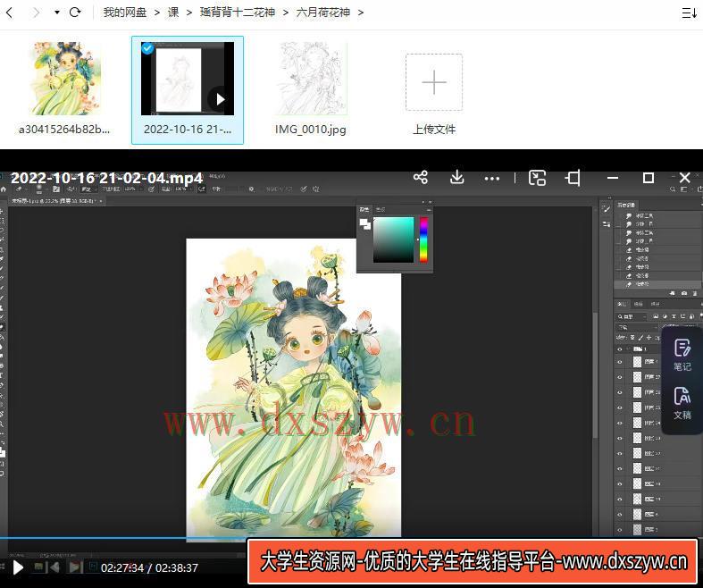This screenshot has width=703, height=588.
Task: Select the 2022-10-16 21- video file name
Action: (188, 130)
